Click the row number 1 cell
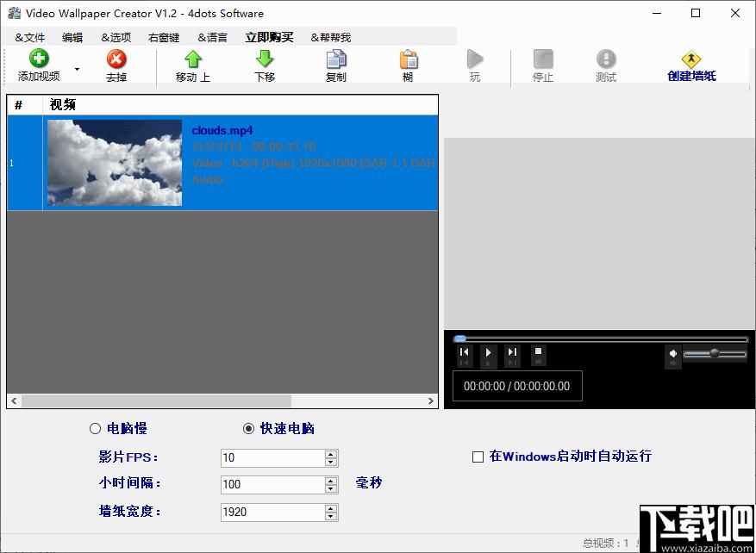Viewport: 756px width, 553px height. (x=25, y=163)
